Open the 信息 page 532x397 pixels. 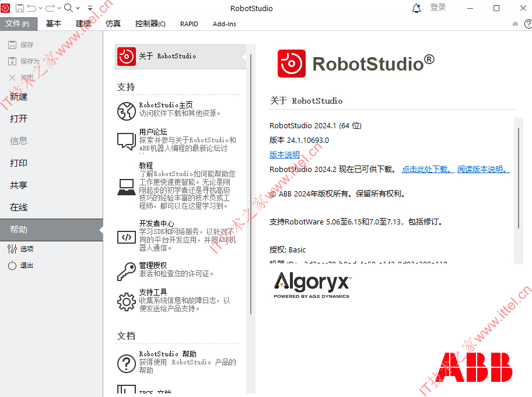tap(19, 140)
